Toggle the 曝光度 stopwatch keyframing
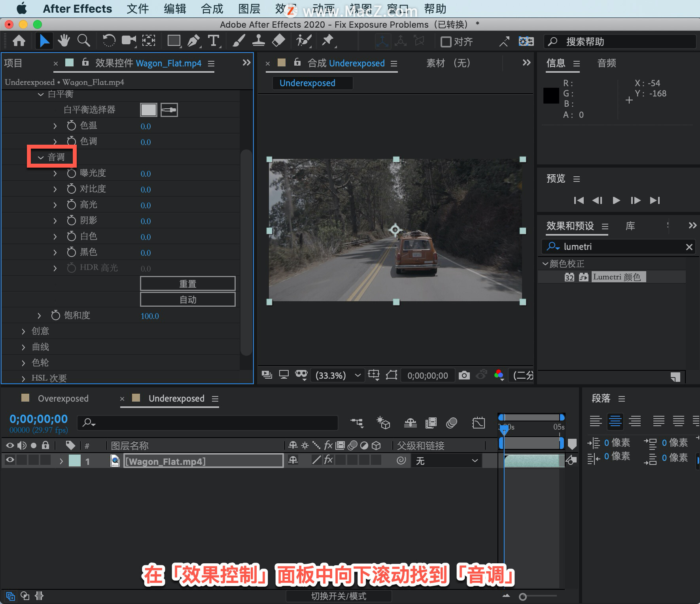The image size is (700, 604). [71, 173]
